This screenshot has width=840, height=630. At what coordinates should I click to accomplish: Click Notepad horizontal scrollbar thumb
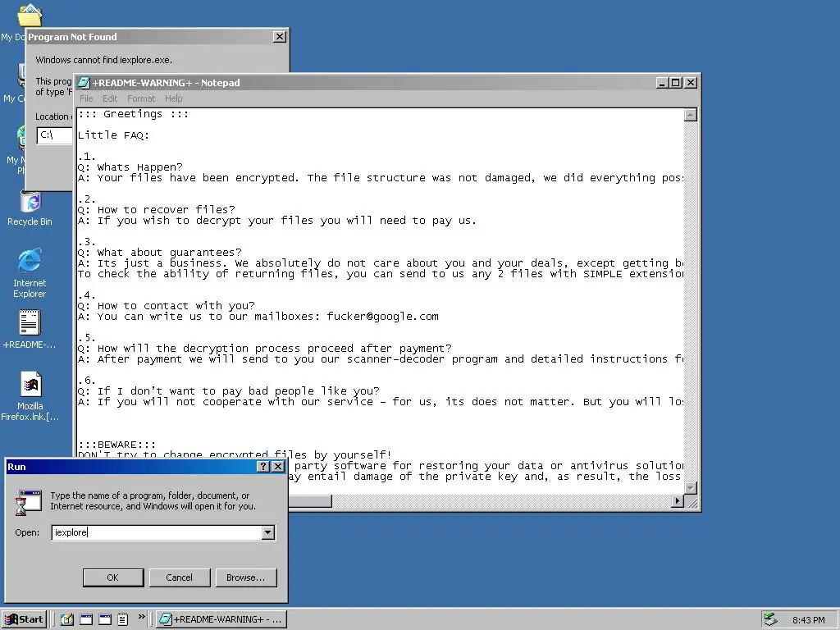pyautogui.click(x=310, y=501)
